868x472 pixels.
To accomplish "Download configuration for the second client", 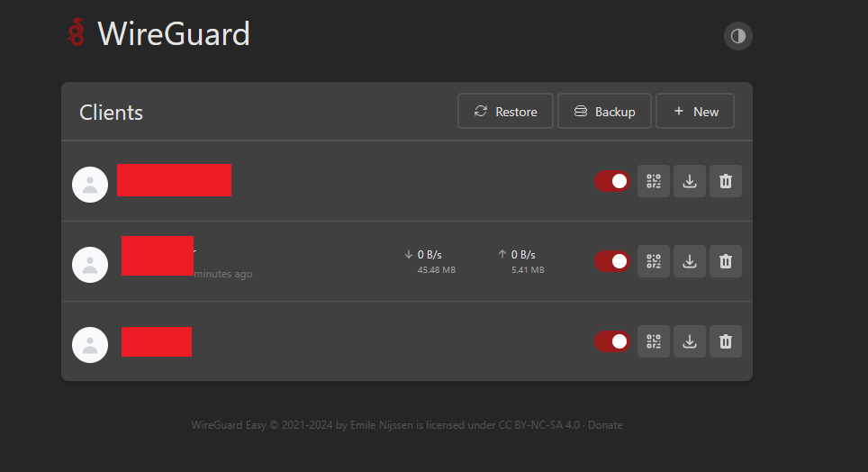I will coord(690,261).
